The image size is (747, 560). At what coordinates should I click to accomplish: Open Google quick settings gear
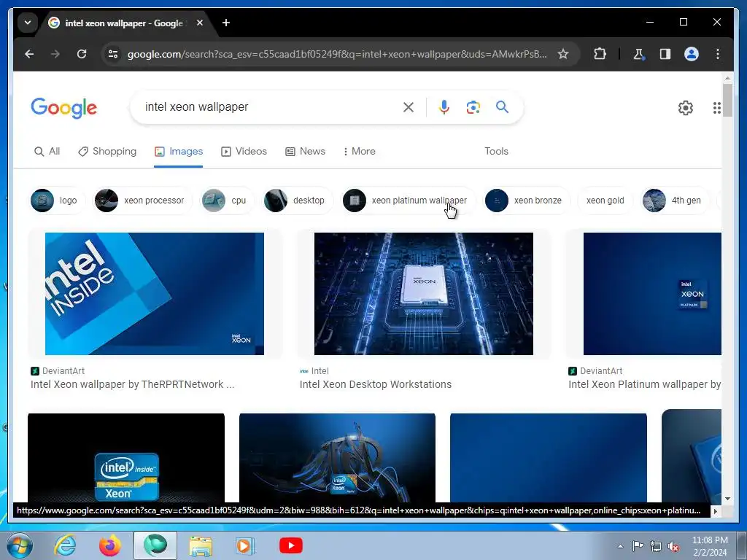coord(686,108)
